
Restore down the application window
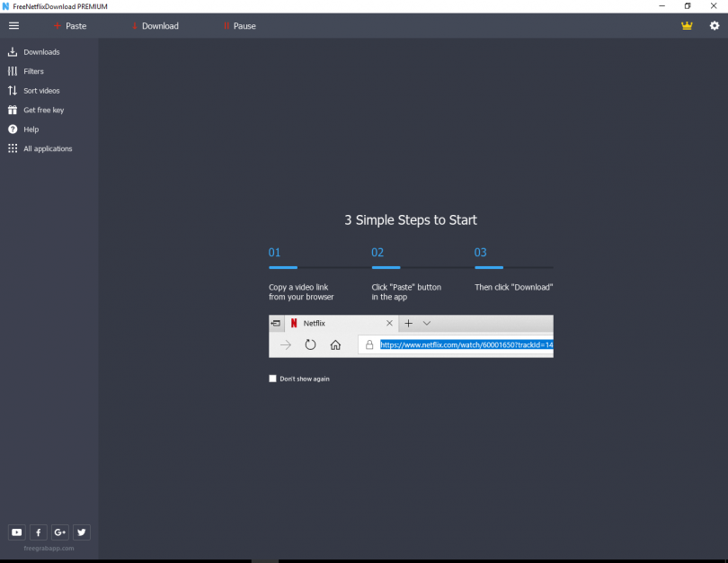pyautogui.click(x=688, y=6)
